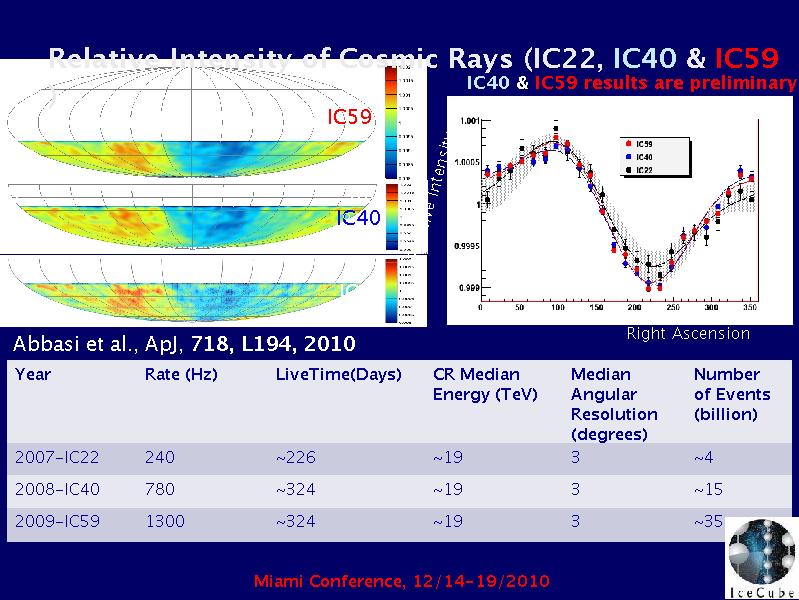Select the 2007-IC22 table row label
The image size is (799, 600).
tap(57, 458)
